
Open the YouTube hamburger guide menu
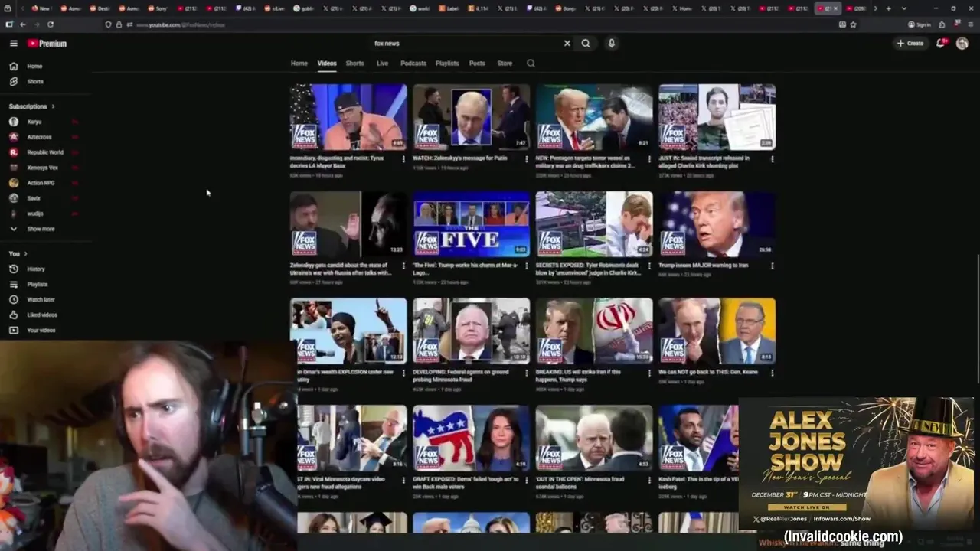click(13, 44)
